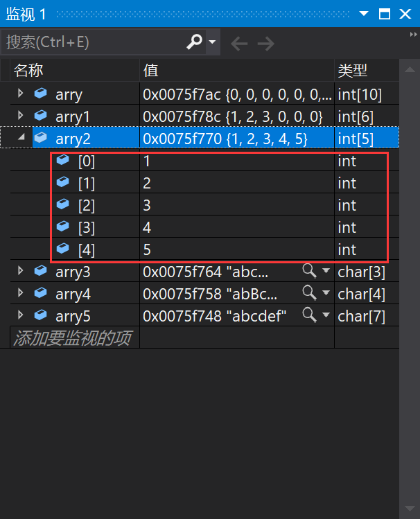Open the watch window position dropdown menu
The height and width of the screenshot is (519, 420).
click(x=364, y=14)
